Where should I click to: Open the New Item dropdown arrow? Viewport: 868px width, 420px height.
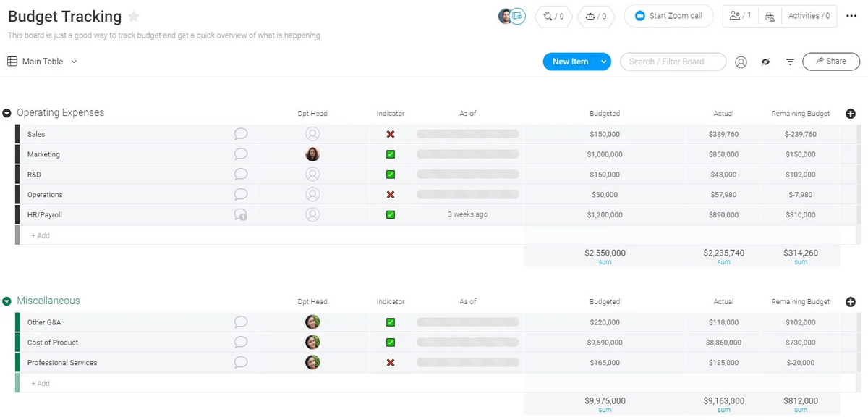pyautogui.click(x=603, y=62)
